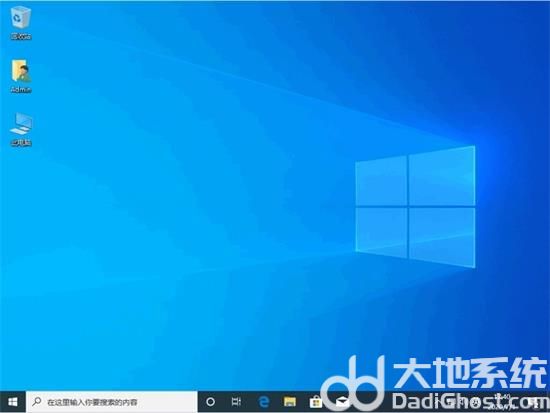The height and width of the screenshot is (413, 550).
Task: Select the Admin user folder icon
Action: 21,71
